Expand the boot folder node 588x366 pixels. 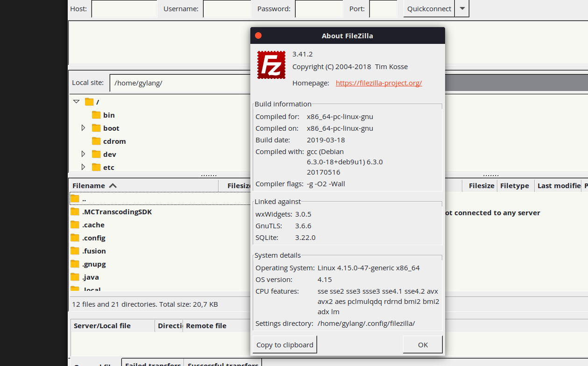click(83, 128)
